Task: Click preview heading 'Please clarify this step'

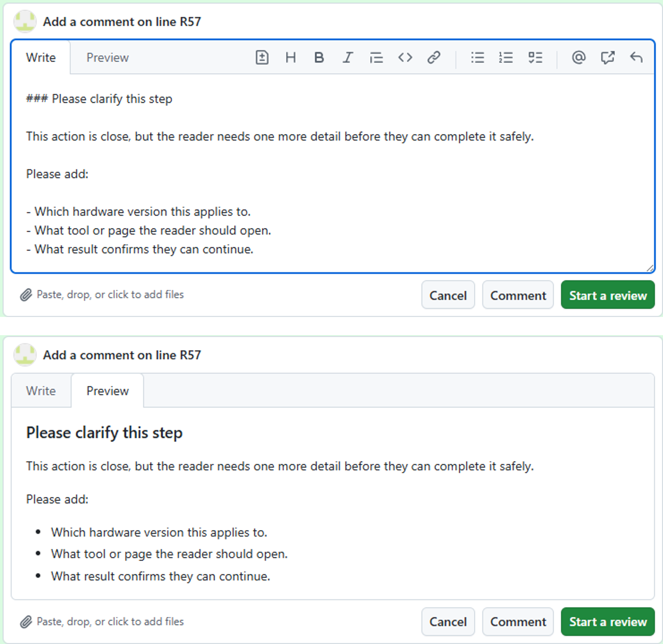Action: click(x=104, y=433)
